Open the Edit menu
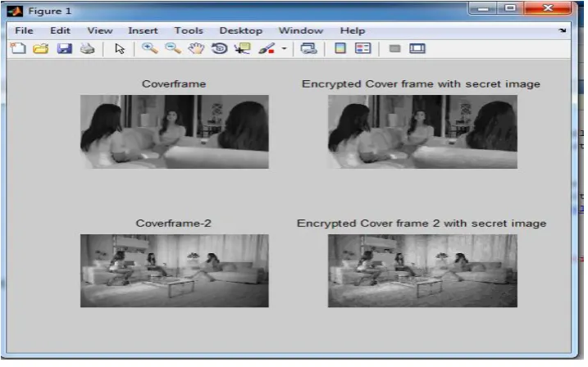 (60, 30)
